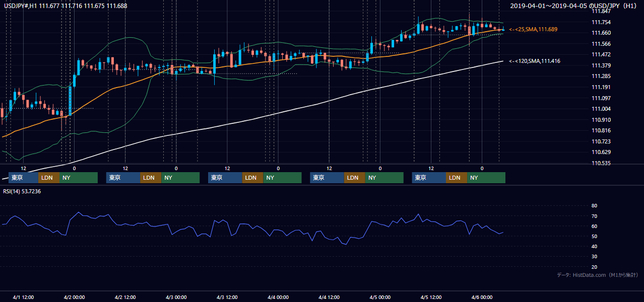Click the RSI scale value 30

click(594, 257)
